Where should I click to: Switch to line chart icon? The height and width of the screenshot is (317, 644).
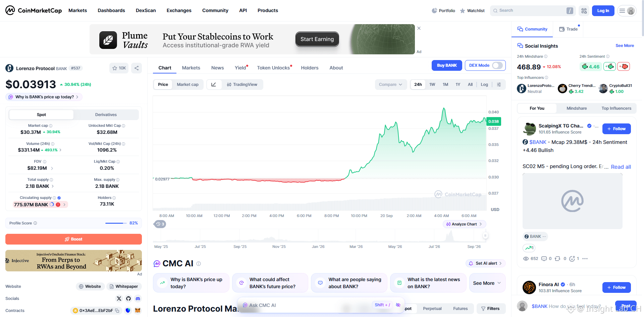tap(214, 85)
